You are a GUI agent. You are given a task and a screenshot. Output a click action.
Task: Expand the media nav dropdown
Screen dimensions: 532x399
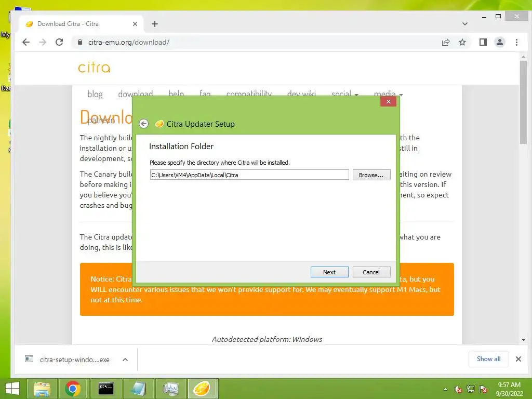tap(388, 94)
